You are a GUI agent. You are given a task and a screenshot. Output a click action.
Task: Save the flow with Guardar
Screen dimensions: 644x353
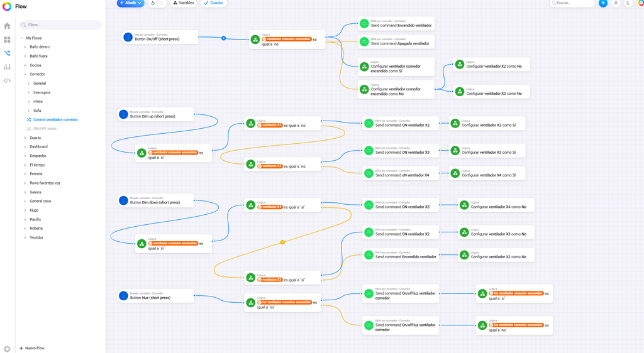[214, 3]
